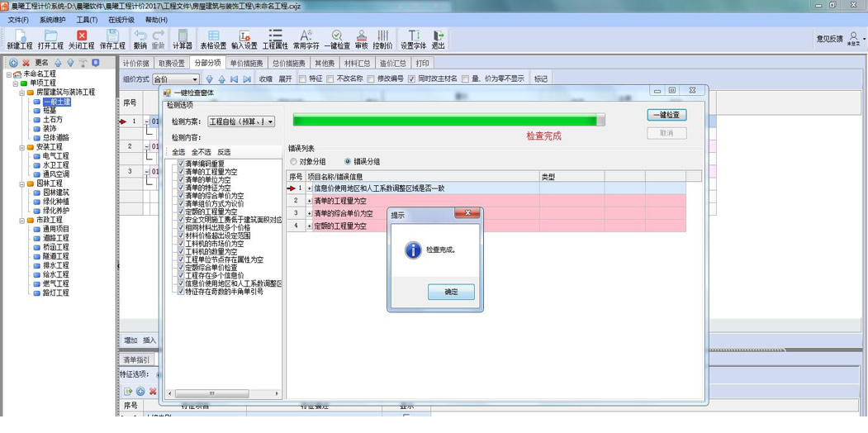Toggle the 量、价为零不显示 checkbox

[x=465, y=79]
